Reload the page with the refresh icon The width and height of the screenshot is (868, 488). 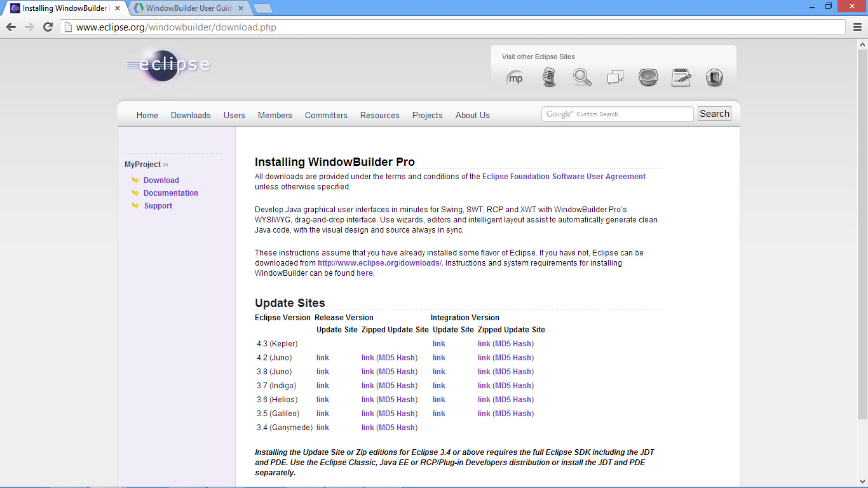(48, 27)
